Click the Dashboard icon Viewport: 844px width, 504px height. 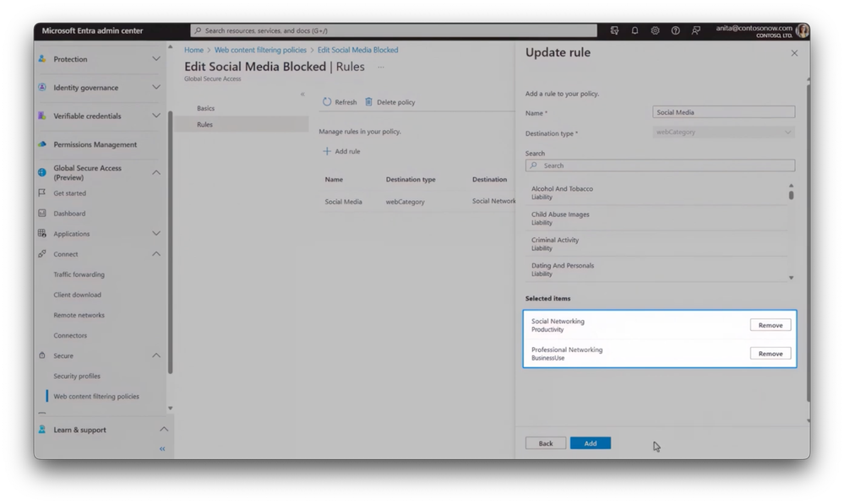click(x=42, y=213)
